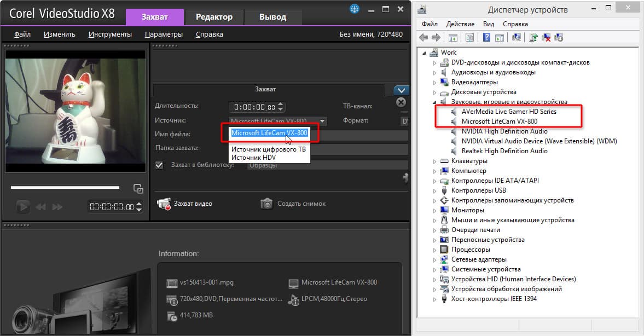The height and width of the screenshot is (336, 644).
Task: Click Play button in preview panel
Action: click(x=22, y=206)
